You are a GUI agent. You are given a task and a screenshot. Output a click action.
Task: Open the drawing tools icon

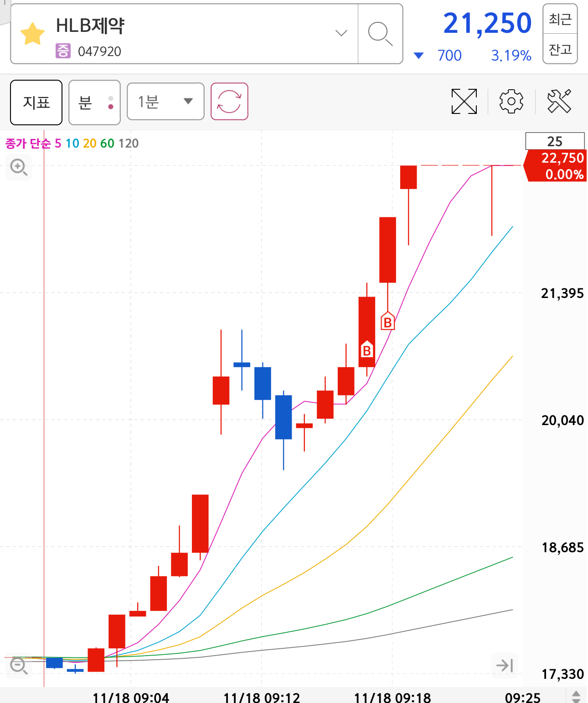tap(559, 101)
